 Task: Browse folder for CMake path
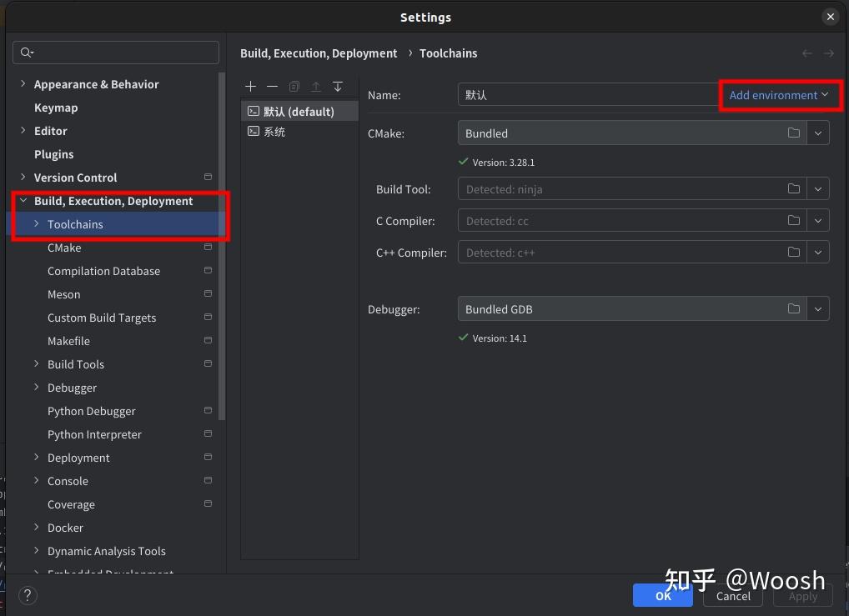pos(794,133)
